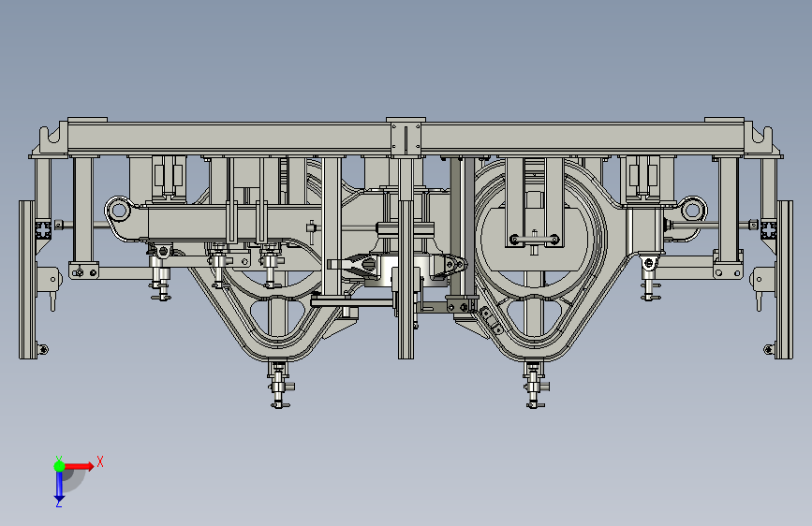Select the clamp beneath the left wheel frame
Viewport: 812px width, 526px height.
click(279, 385)
